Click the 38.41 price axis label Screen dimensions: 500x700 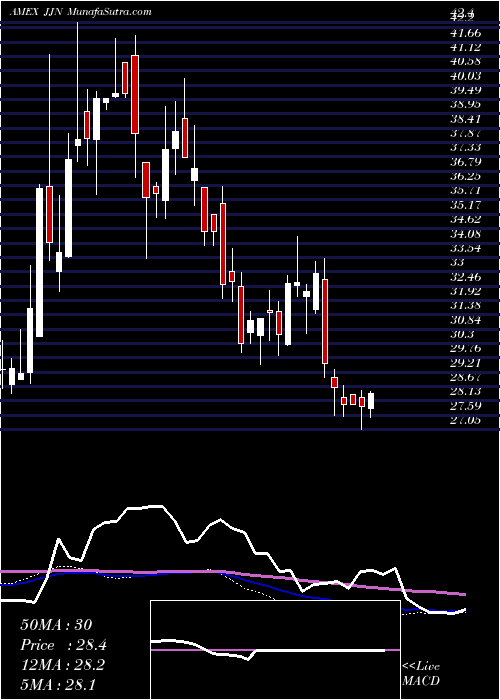click(466, 119)
